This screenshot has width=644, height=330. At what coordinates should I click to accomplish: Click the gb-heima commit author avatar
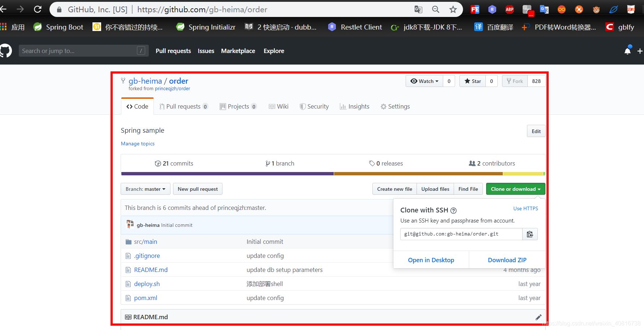(130, 224)
